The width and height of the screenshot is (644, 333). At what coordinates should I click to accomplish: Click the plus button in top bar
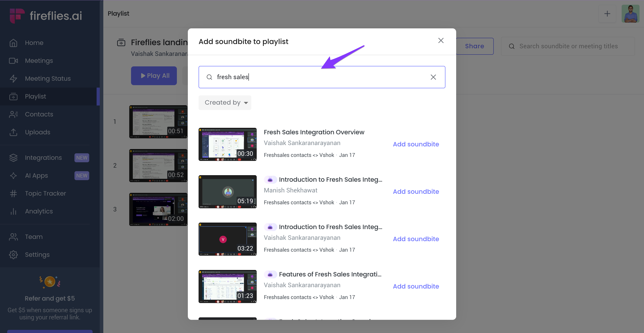[x=607, y=13]
